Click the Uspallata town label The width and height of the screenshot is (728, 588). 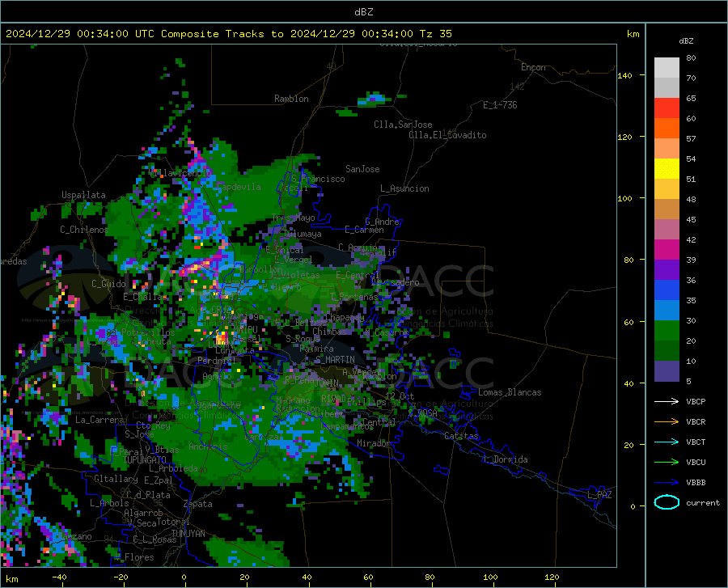pyautogui.click(x=83, y=195)
